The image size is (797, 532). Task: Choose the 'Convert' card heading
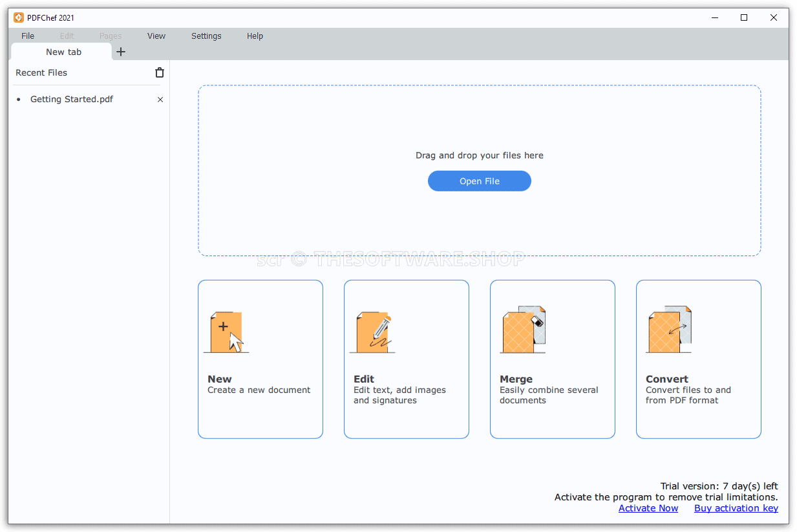click(x=667, y=379)
